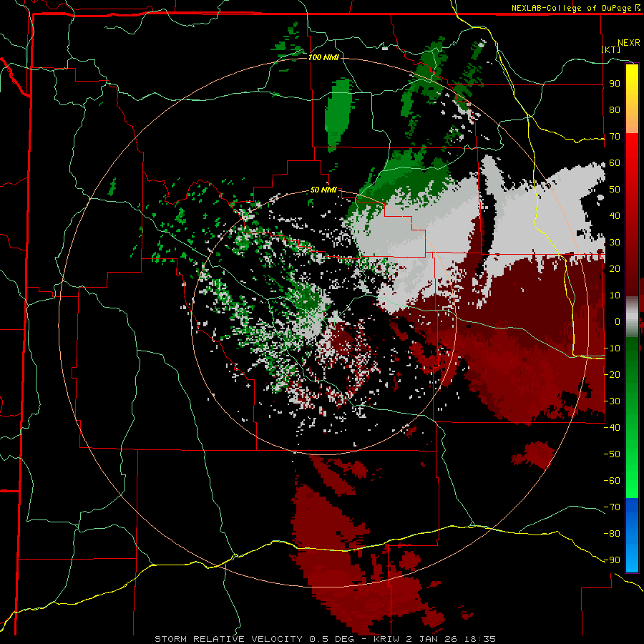Screen dimensions: 644x644
Task: Pick the blue segment of the color bar
Action: [x=632, y=535]
